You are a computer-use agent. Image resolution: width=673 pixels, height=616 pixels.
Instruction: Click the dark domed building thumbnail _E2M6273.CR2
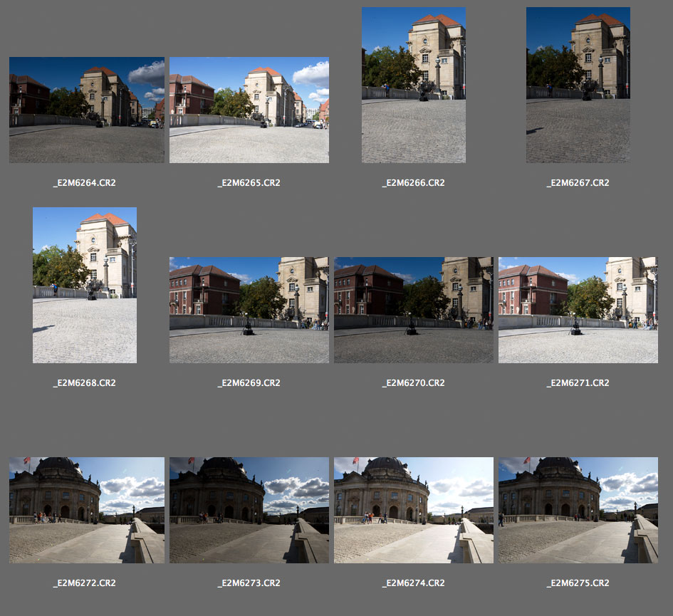pos(249,511)
